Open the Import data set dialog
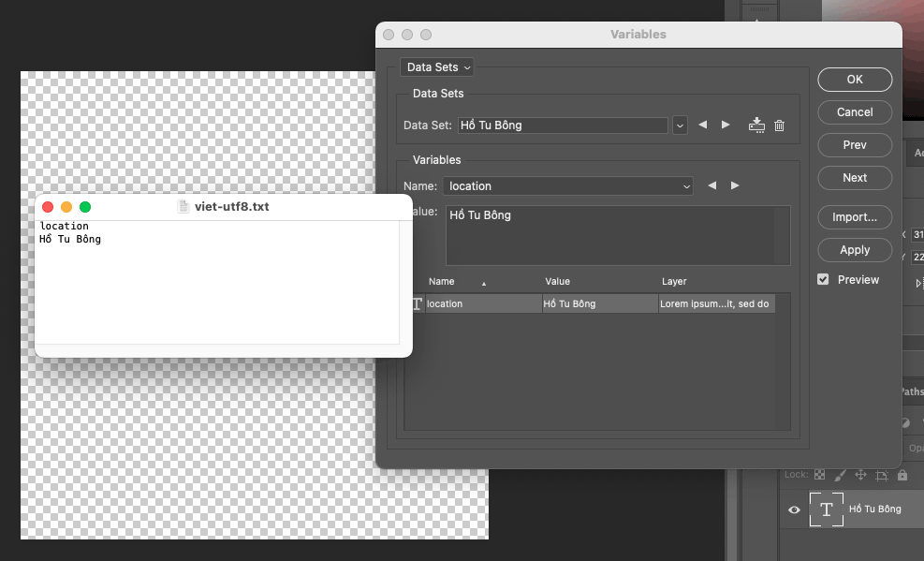The height and width of the screenshot is (561, 924). [x=855, y=217]
